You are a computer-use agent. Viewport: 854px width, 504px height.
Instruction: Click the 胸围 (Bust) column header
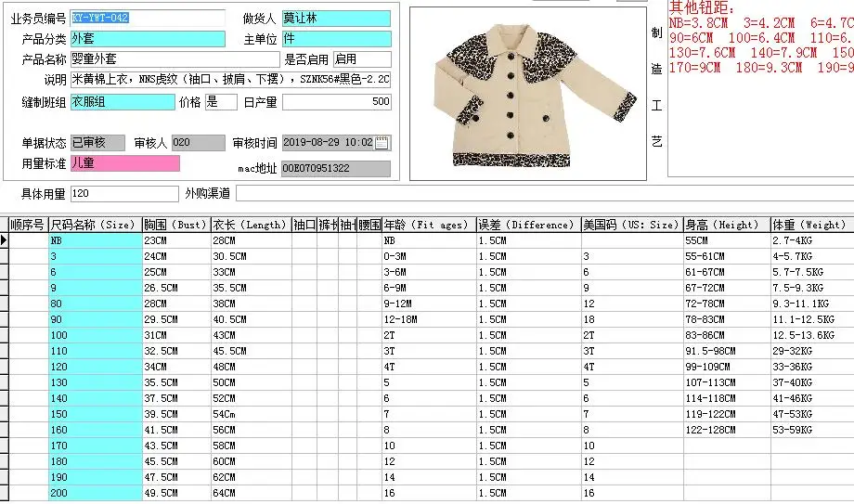point(176,225)
